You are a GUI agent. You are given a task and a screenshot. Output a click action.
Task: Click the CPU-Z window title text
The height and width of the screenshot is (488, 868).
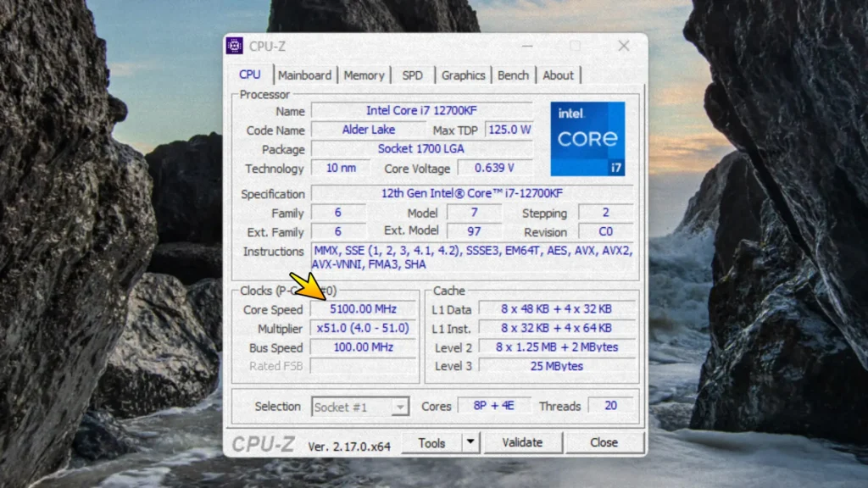coord(267,47)
